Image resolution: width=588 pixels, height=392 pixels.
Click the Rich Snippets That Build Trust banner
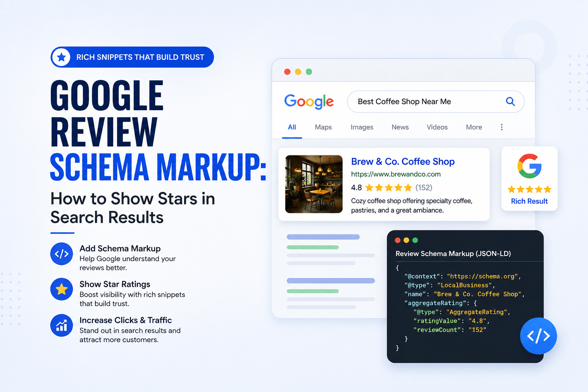tap(132, 57)
